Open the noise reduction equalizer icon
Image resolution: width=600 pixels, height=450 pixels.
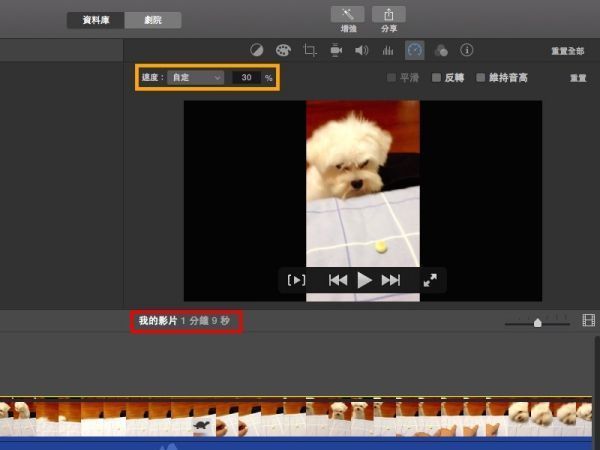pyautogui.click(x=388, y=50)
